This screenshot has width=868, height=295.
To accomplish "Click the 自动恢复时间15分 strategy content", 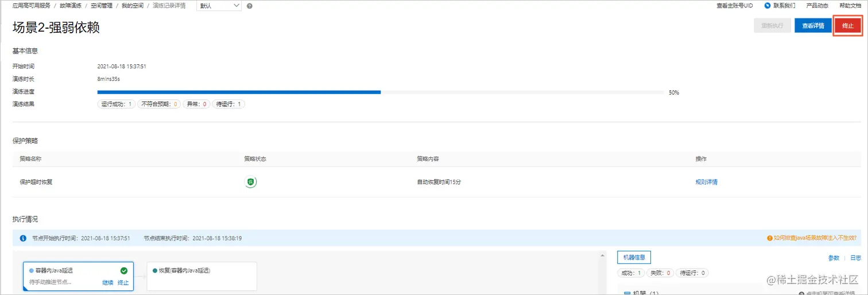I will pyautogui.click(x=439, y=182).
